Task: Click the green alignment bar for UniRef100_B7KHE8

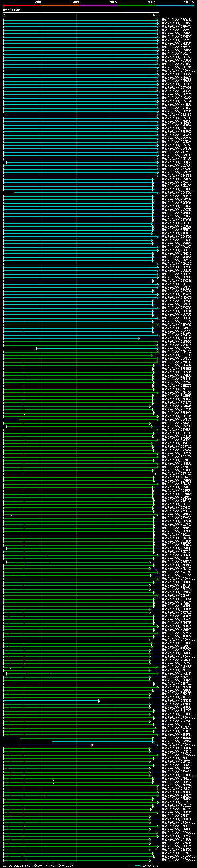Action: click(78, 369)
